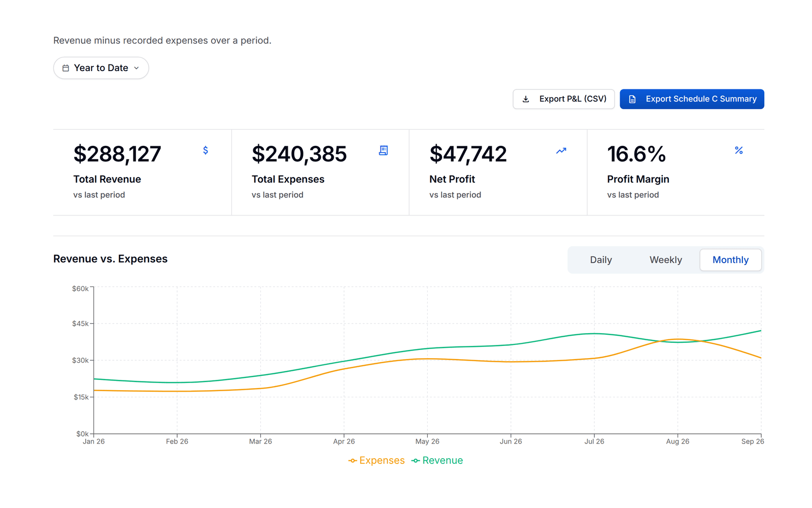Click the Sep 26 label on the chart axis

pos(753,441)
